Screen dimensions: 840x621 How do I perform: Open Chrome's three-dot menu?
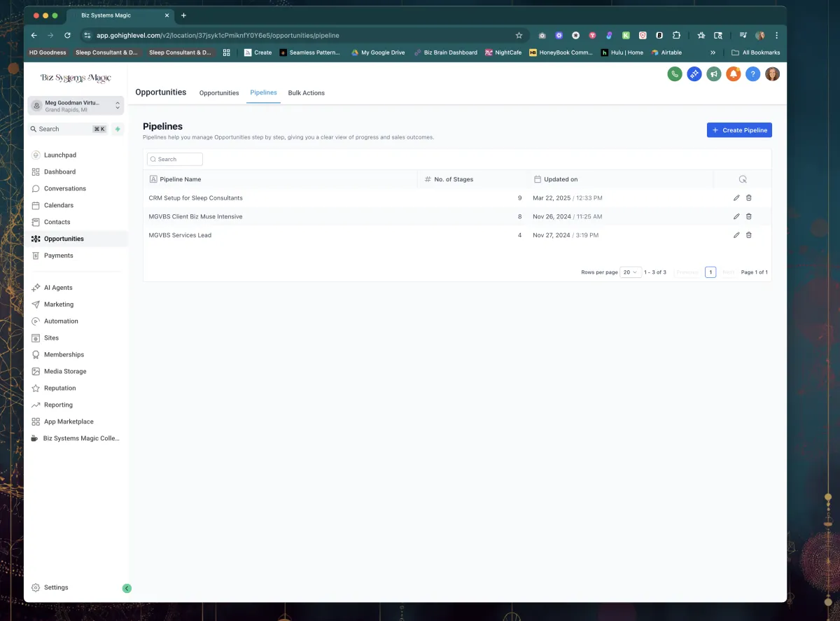tap(776, 35)
